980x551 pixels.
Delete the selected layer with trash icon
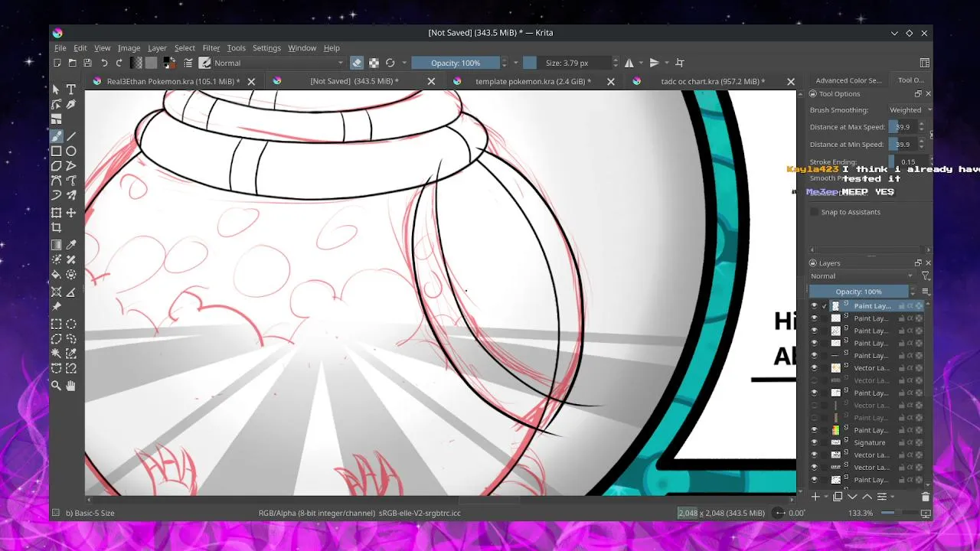[x=925, y=497]
